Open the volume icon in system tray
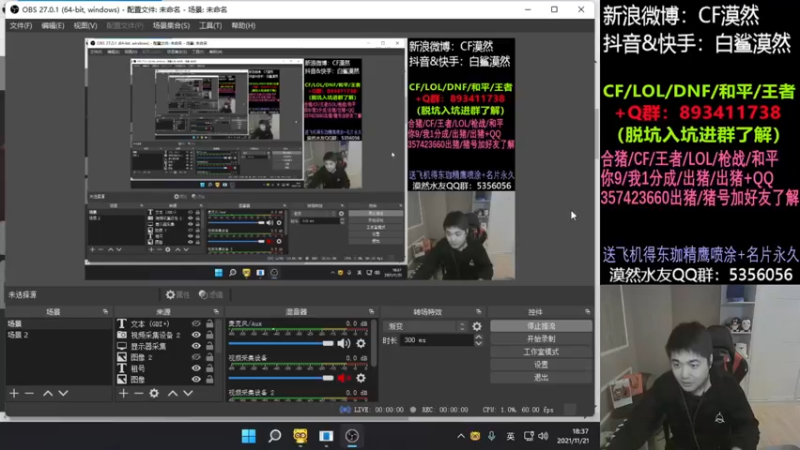The width and height of the screenshot is (800, 450). (543, 436)
